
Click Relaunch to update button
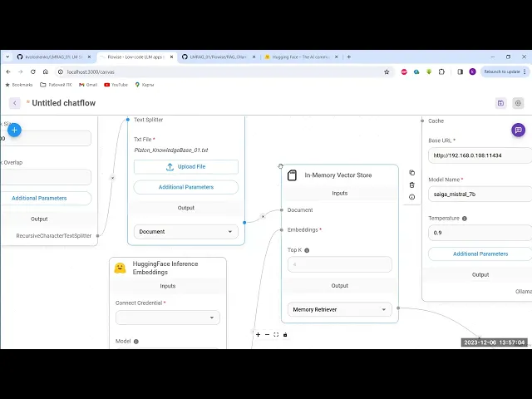tap(505, 71)
